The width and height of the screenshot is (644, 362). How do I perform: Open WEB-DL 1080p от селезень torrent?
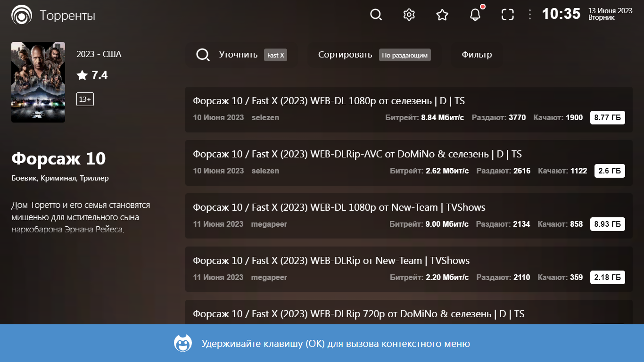tap(409, 109)
